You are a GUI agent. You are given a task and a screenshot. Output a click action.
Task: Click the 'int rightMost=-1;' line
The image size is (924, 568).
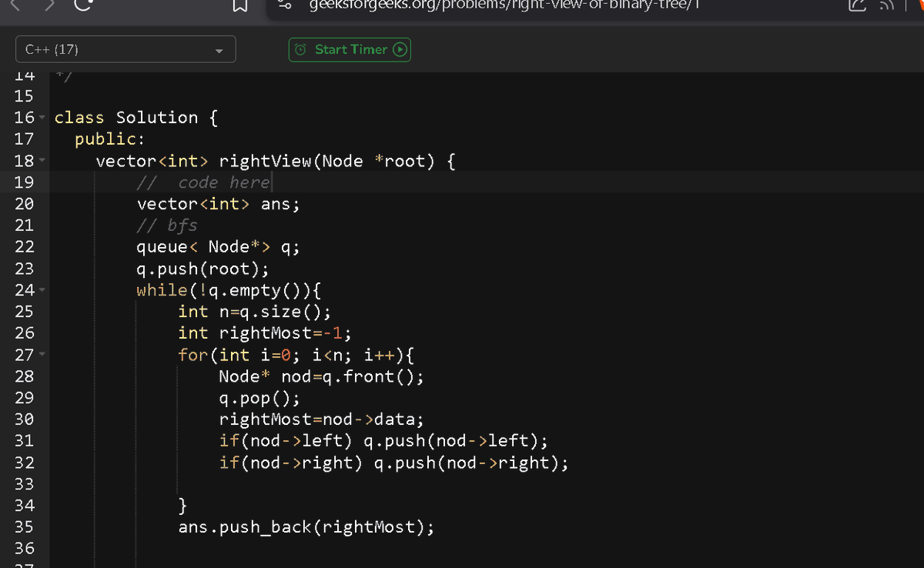point(265,333)
